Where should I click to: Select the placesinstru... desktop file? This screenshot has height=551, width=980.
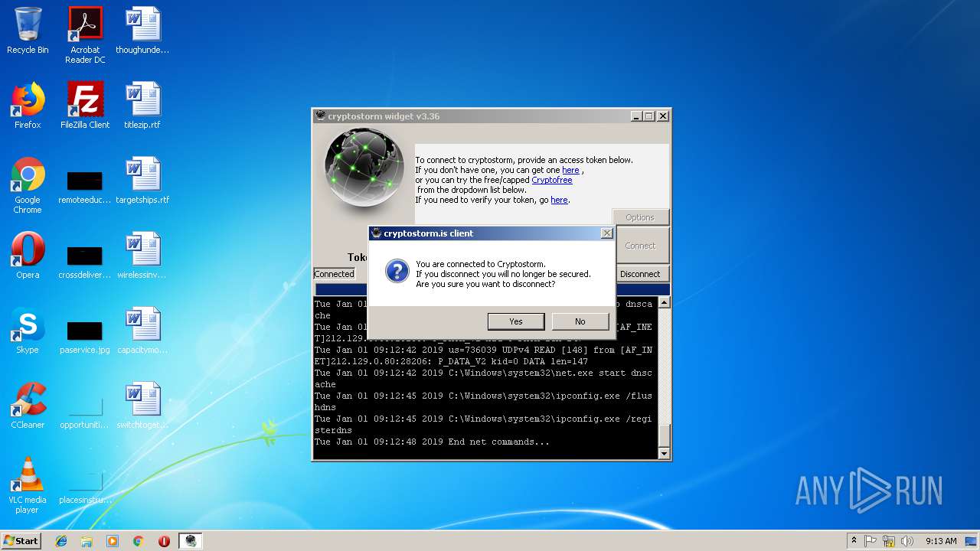click(85, 487)
